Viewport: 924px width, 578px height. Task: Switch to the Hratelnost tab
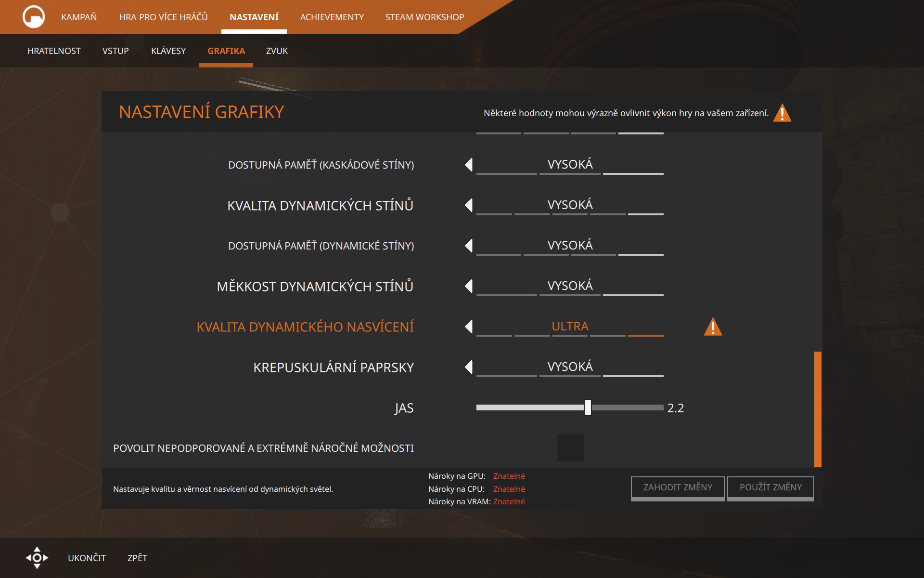[x=54, y=51]
